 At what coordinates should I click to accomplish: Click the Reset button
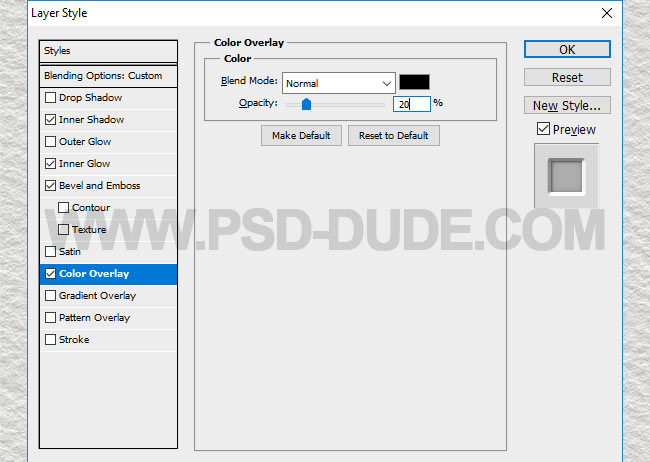coord(567,77)
